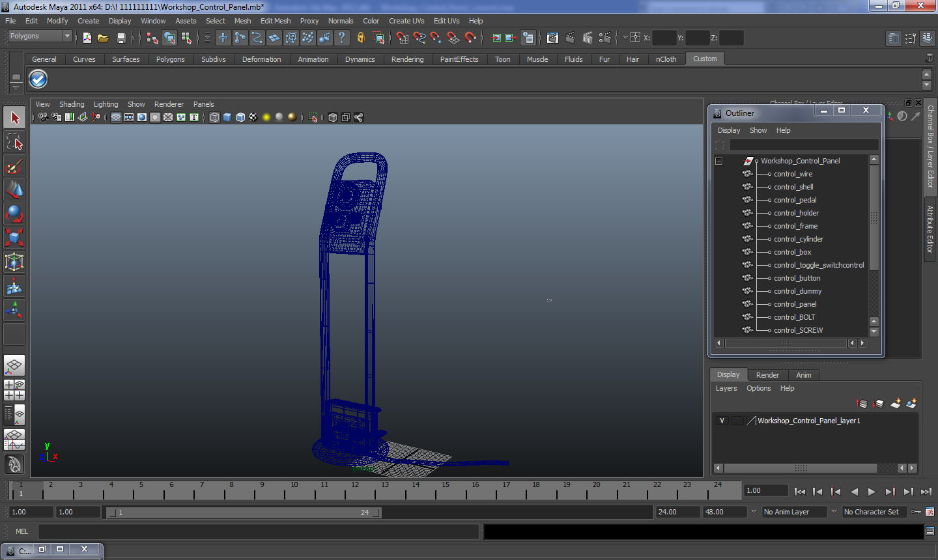Open the Outliner Show menu
Viewport: 938px width, 560px height.
[x=758, y=130]
